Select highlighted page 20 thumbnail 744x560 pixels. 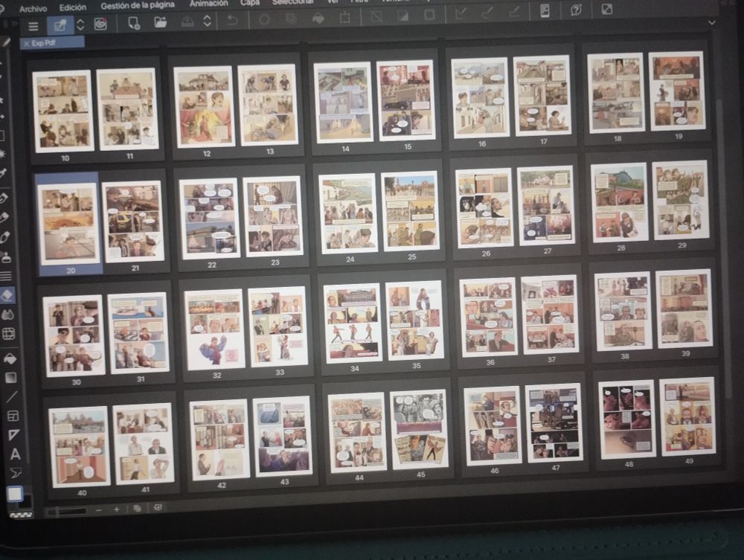[x=69, y=224]
